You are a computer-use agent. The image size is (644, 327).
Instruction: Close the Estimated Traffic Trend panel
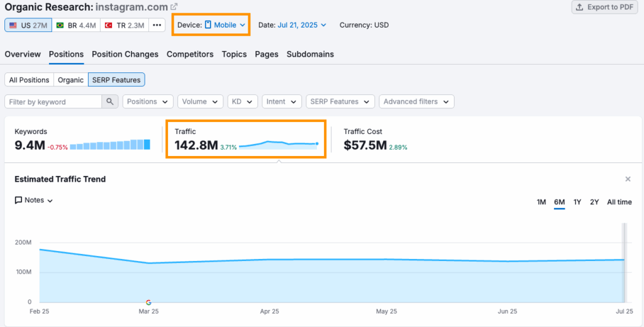(x=628, y=179)
